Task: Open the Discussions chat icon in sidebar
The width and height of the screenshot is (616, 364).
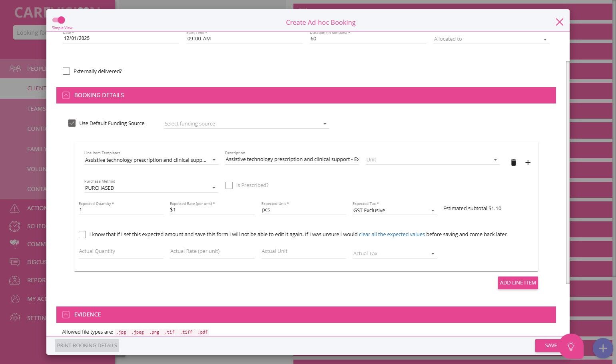Action: tap(14, 262)
